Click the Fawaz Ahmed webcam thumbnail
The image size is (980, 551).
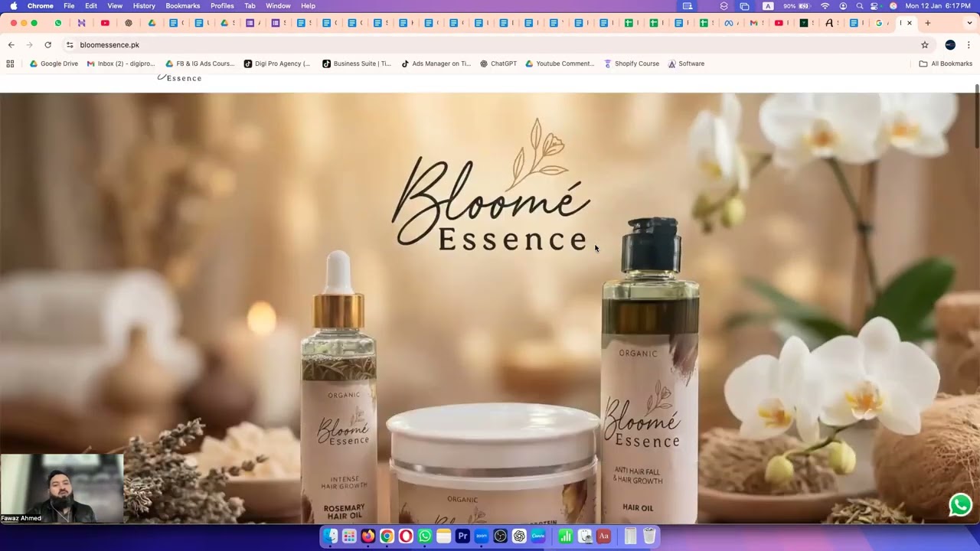(61, 488)
